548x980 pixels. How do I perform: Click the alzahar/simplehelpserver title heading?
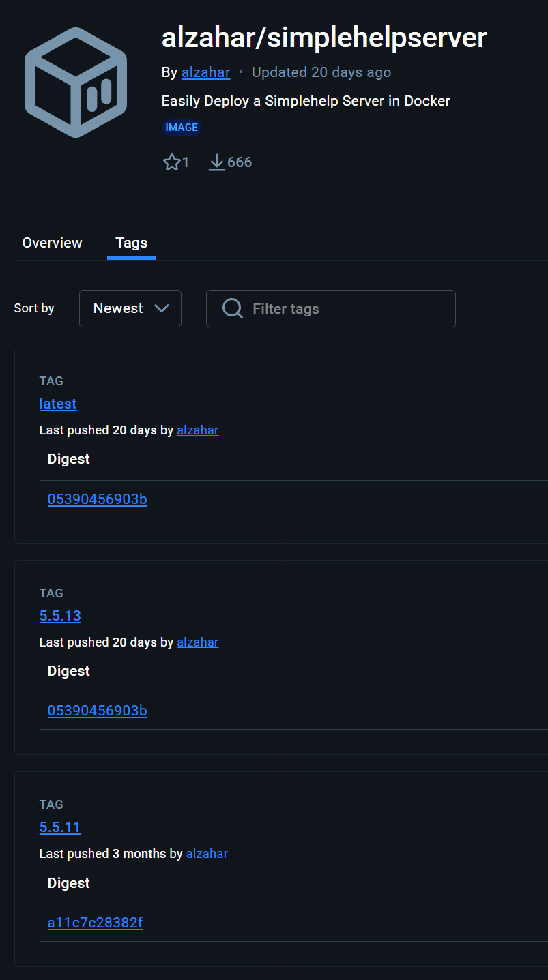323,38
